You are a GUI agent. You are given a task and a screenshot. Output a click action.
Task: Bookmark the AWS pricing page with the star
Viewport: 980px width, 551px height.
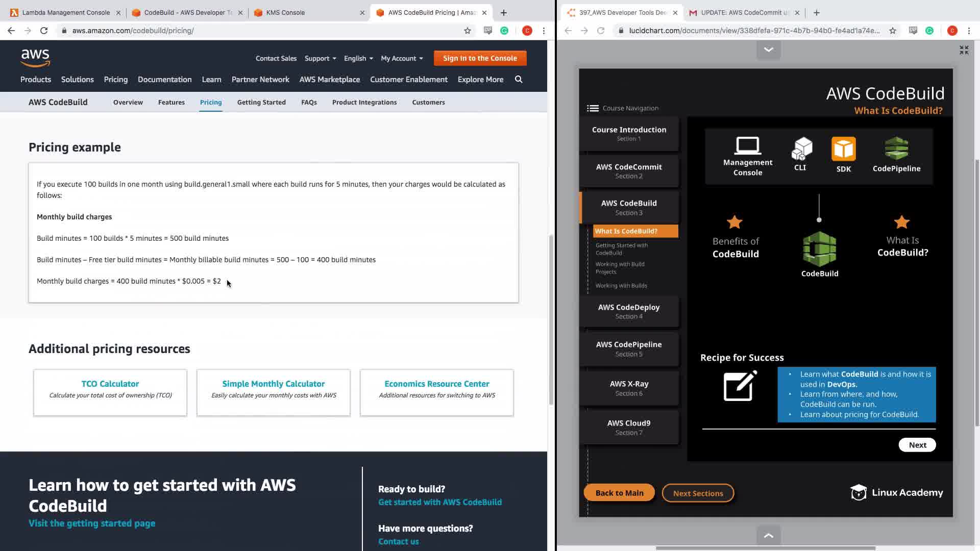(467, 31)
